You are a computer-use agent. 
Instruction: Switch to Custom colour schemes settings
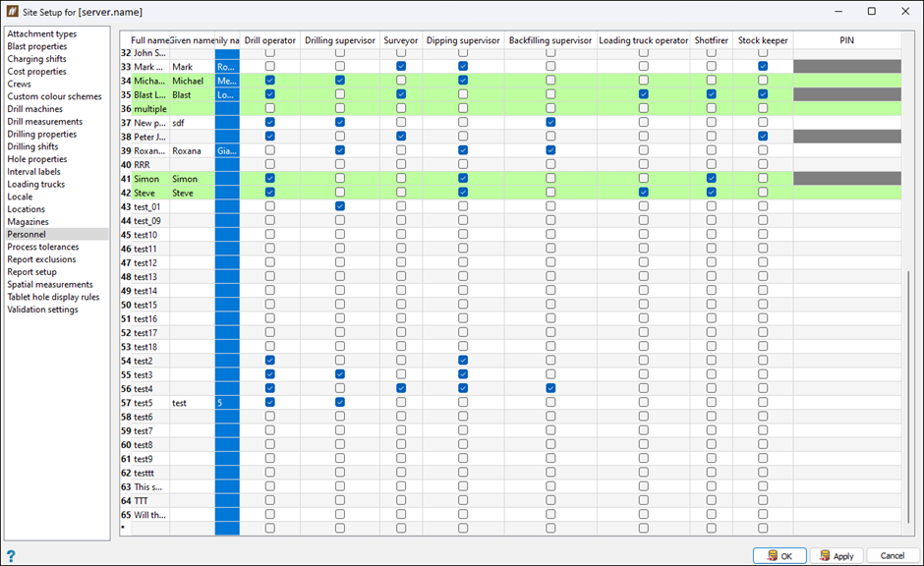pos(54,96)
